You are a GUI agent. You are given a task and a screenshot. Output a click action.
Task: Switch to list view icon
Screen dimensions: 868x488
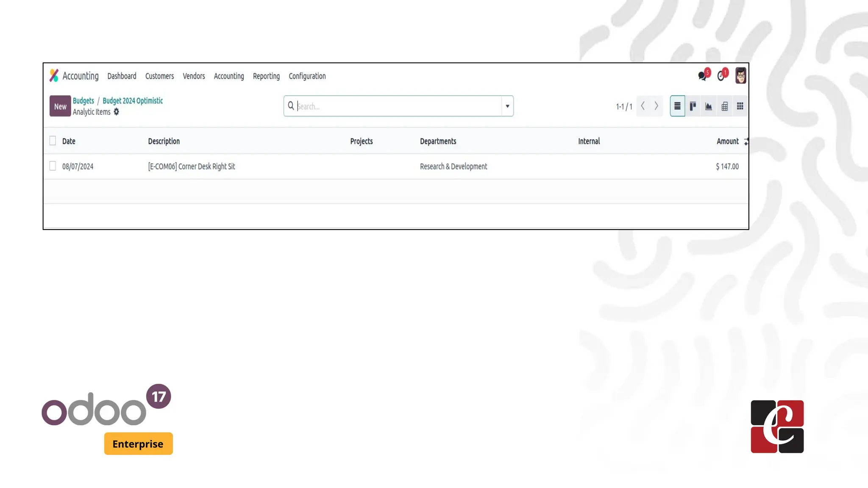[x=677, y=106]
